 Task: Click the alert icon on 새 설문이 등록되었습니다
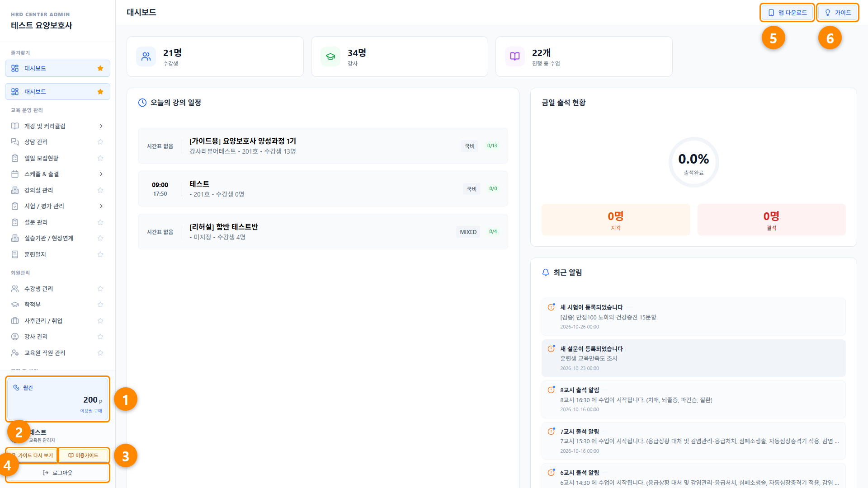click(551, 349)
